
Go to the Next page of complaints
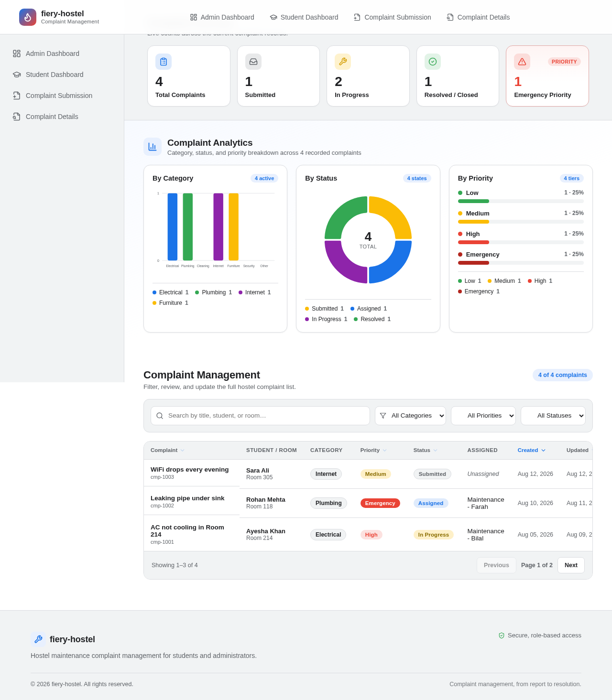tap(571, 565)
